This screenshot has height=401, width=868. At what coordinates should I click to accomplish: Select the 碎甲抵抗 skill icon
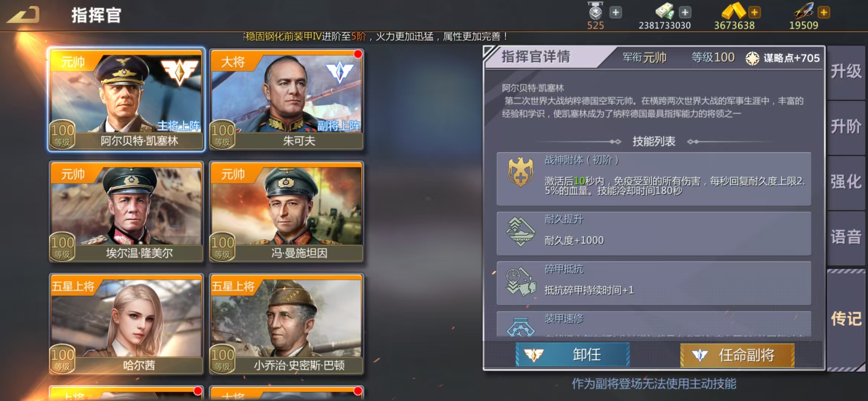tap(521, 282)
